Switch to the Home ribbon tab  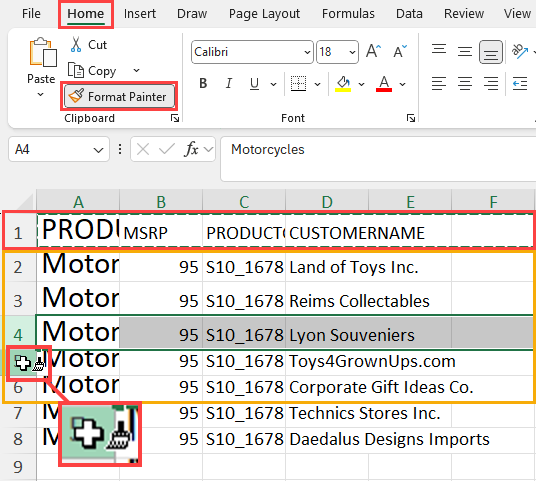[x=85, y=14]
